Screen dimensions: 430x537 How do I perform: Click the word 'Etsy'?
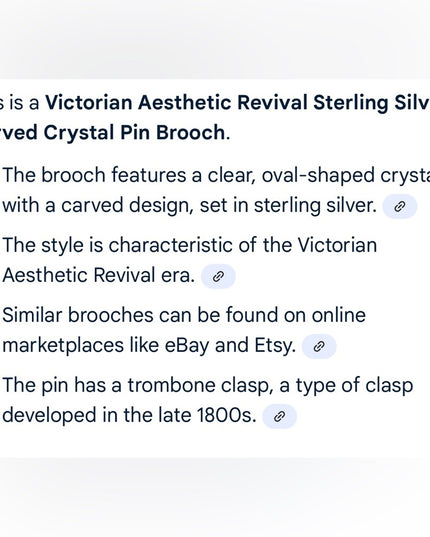(x=275, y=345)
